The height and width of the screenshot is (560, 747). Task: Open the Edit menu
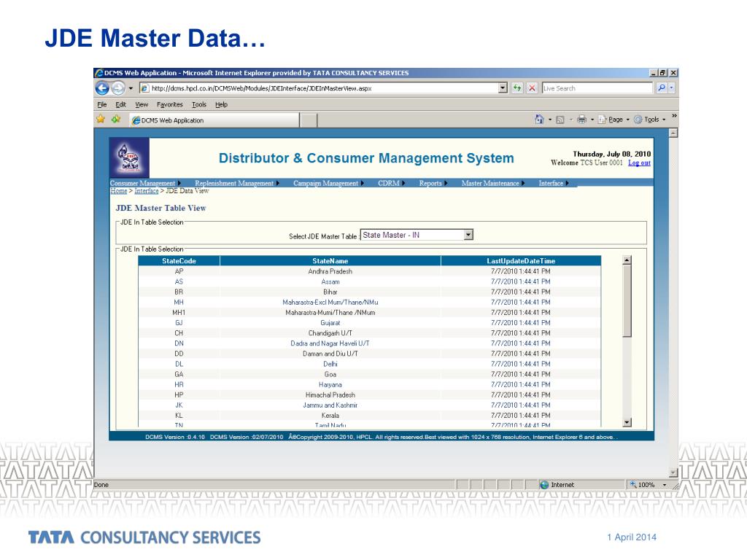120,104
